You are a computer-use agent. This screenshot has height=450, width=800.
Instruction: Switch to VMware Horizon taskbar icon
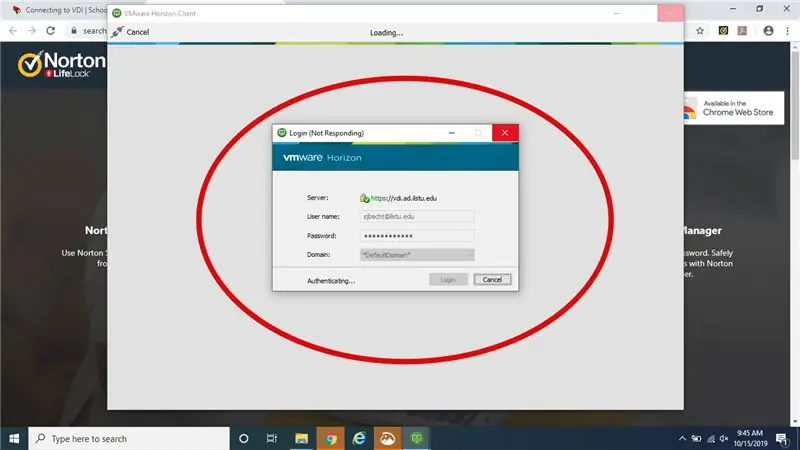click(x=416, y=438)
